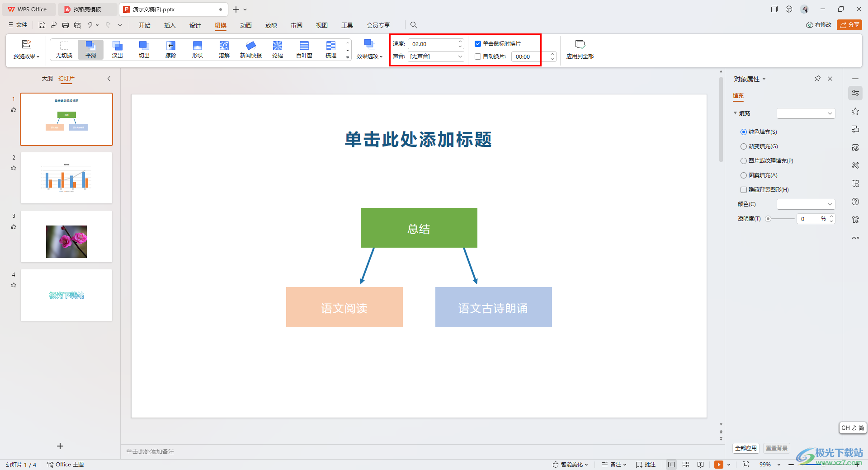Image resolution: width=868 pixels, height=470 pixels.
Task: Switch to slide sorter grid view icon
Action: (686, 465)
